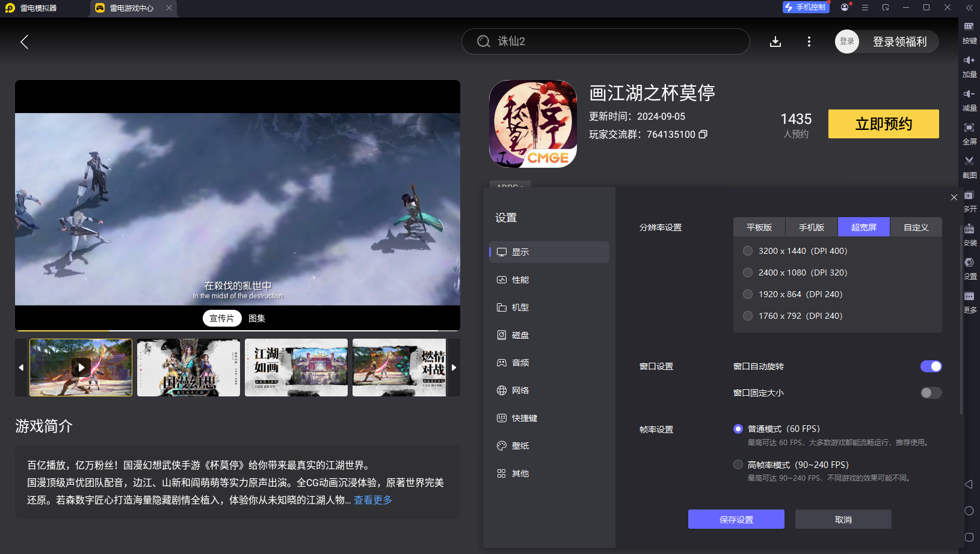Screen dimensions: 980x554
Task: Click Android back triangle in sidebar
Action: pos(969,484)
